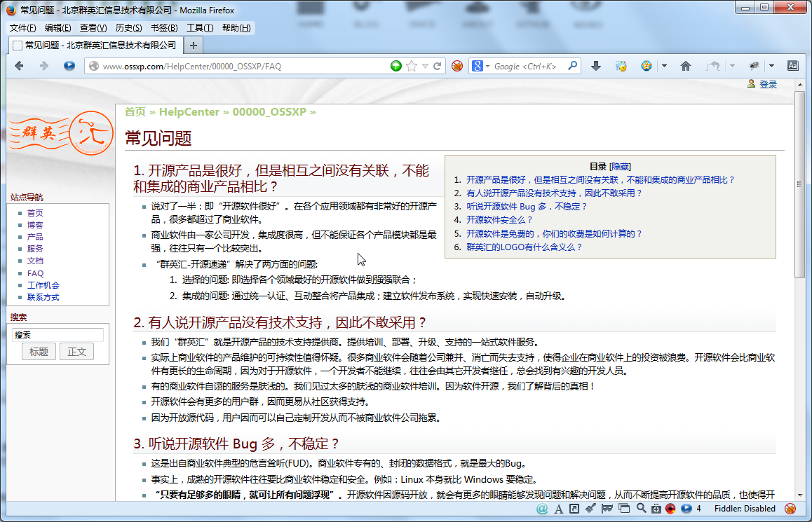Open the bookmark history dropdown in address bar
The image size is (812, 522).
tap(425, 67)
